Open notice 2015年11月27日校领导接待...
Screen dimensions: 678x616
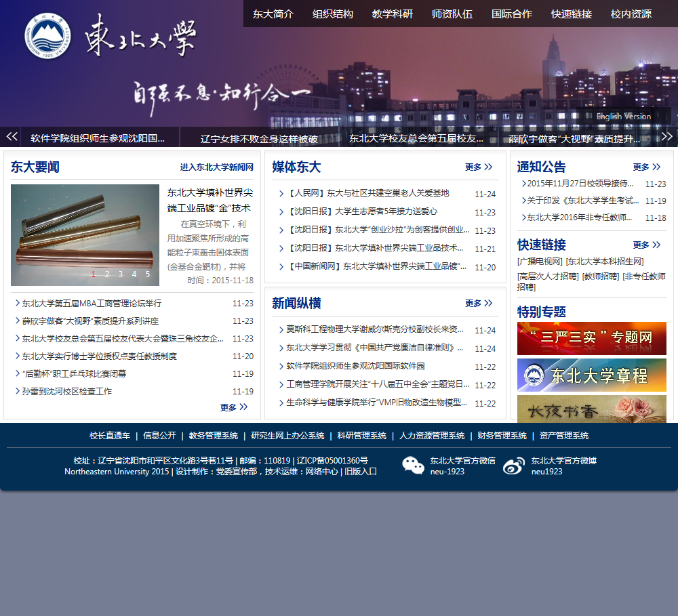tap(580, 183)
